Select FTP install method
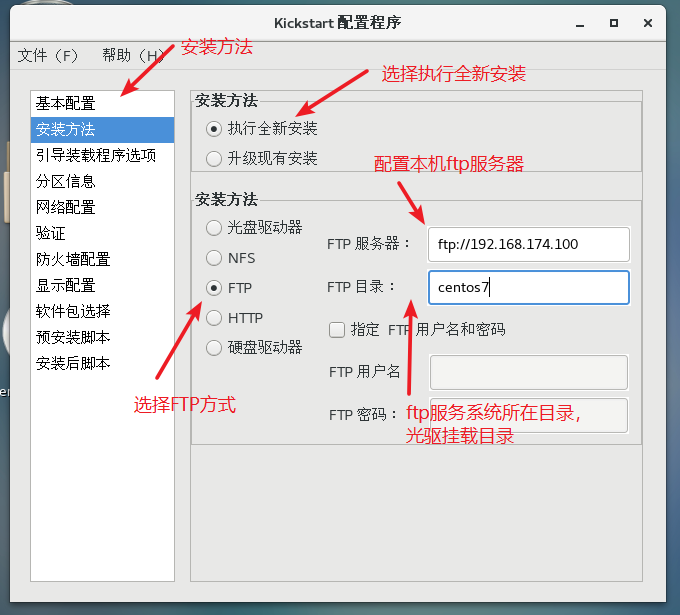680x615 pixels. pos(214,288)
